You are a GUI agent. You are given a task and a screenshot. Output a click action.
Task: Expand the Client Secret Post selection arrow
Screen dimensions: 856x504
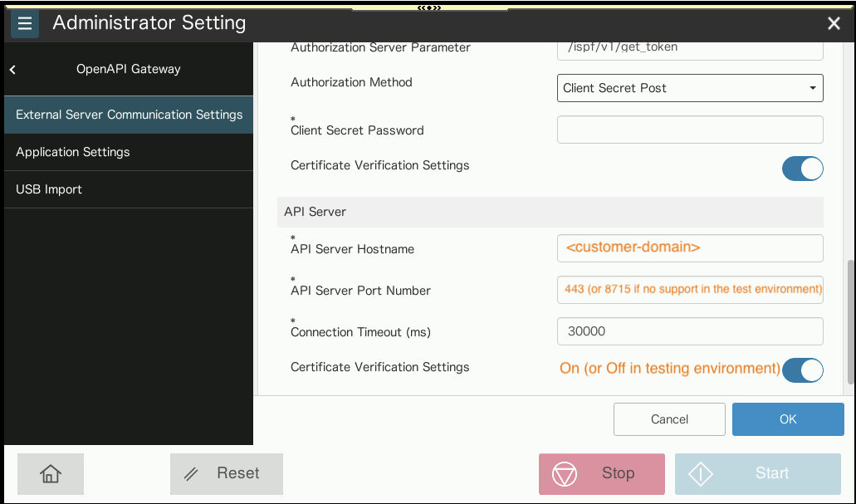pos(812,88)
